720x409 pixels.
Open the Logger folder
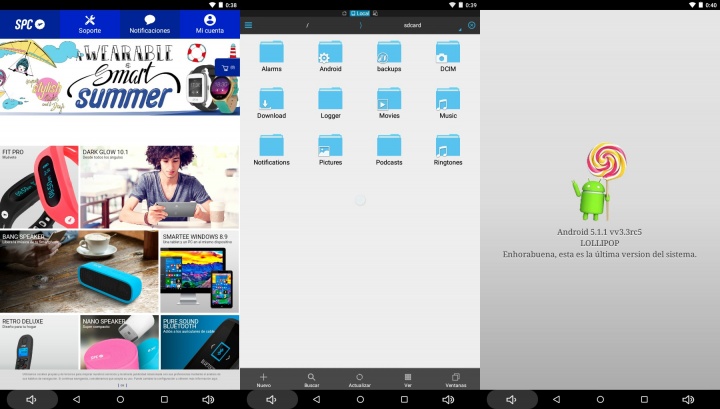[x=330, y=103]
